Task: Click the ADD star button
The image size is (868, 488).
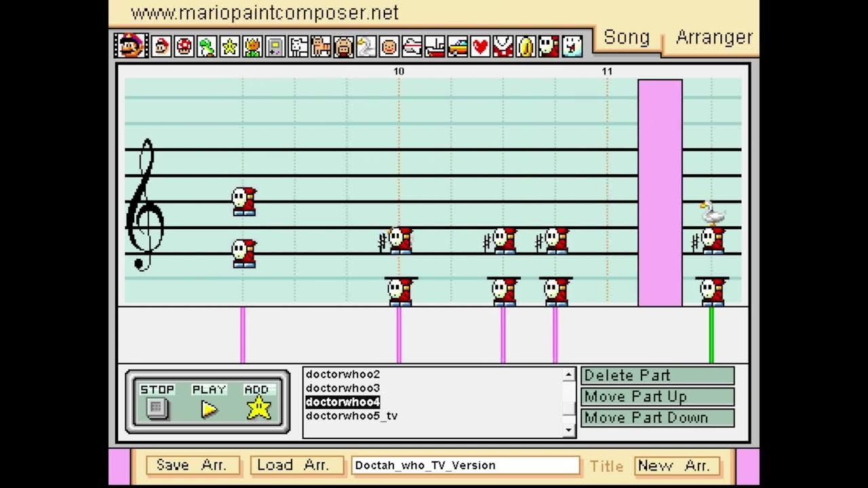Action: click(258, 407)
